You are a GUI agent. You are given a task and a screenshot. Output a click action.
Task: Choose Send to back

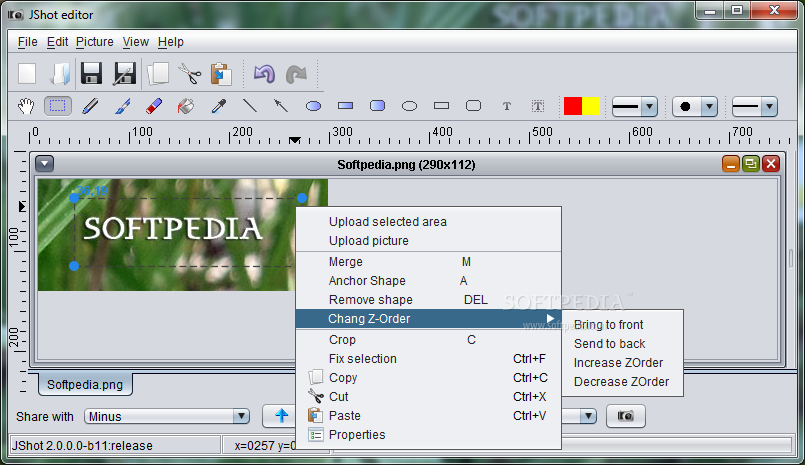click(623, 344)
